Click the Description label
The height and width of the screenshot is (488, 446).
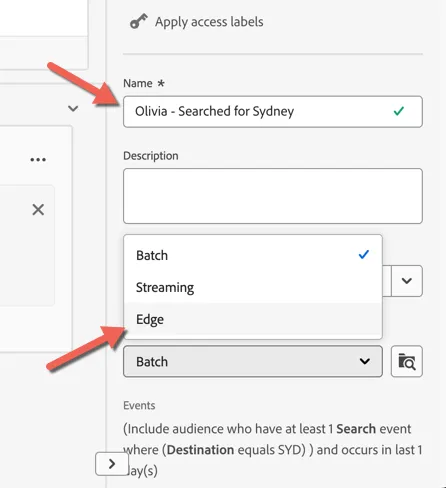tap(151, 156)
